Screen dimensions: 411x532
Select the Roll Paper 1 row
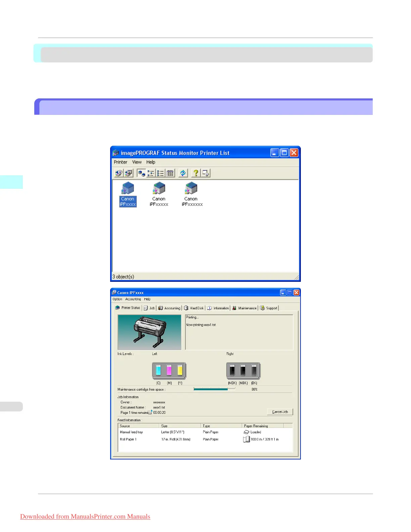205,439
